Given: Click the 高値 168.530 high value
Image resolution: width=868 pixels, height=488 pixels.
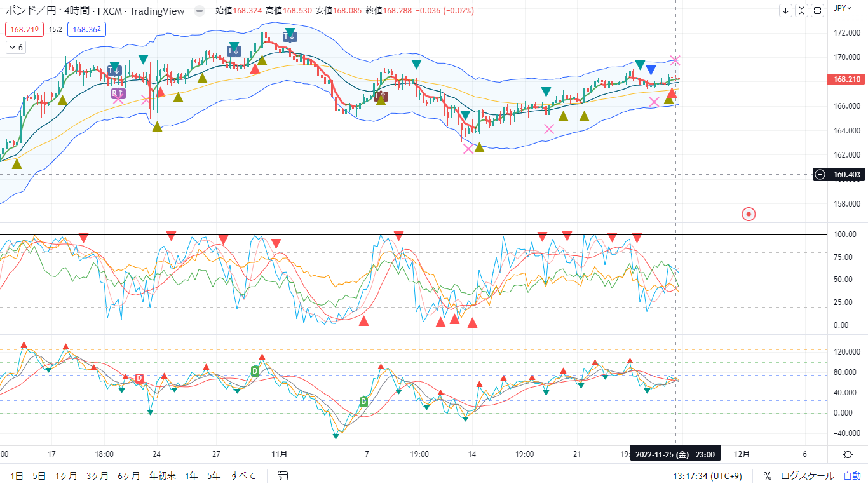Looking at the screenshot, I should 288,11.
